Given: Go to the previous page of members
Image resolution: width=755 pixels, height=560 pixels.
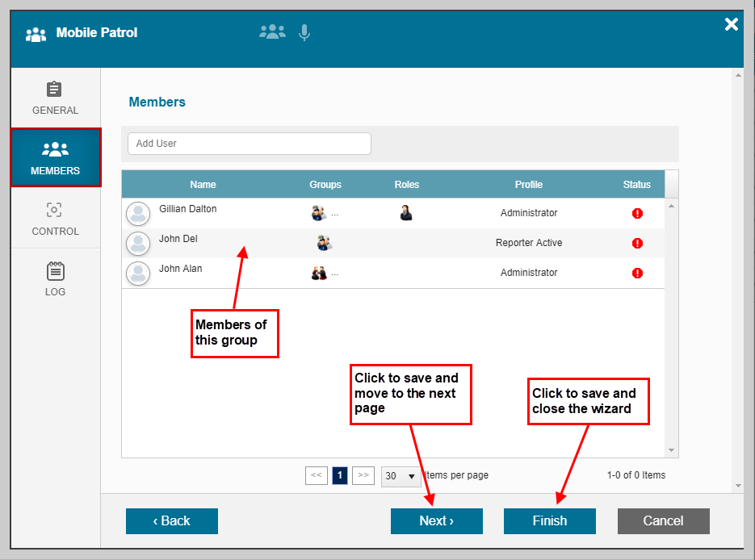Looking at the screenshot, I should coord(317,475).
